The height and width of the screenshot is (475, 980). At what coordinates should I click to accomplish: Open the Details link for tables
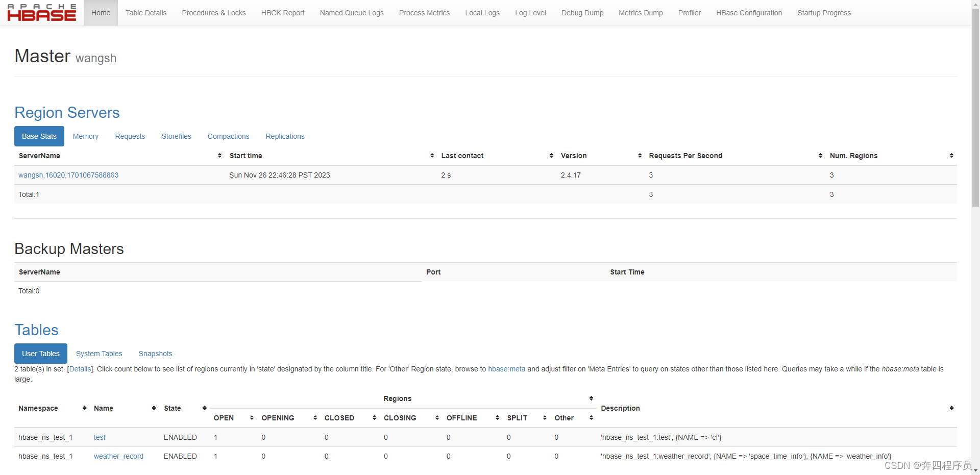coord(80,369)
